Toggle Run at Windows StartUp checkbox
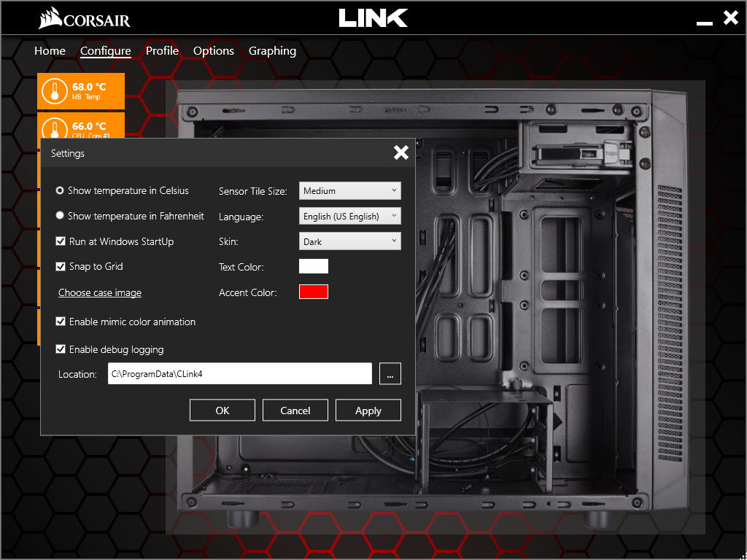 61,241
